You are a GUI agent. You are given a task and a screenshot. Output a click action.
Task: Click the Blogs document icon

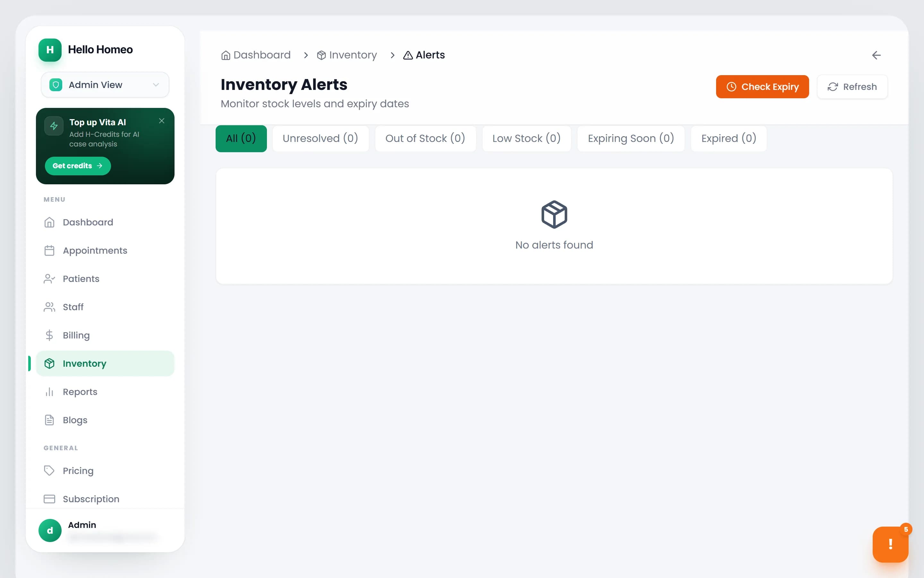tap(49, 420)
